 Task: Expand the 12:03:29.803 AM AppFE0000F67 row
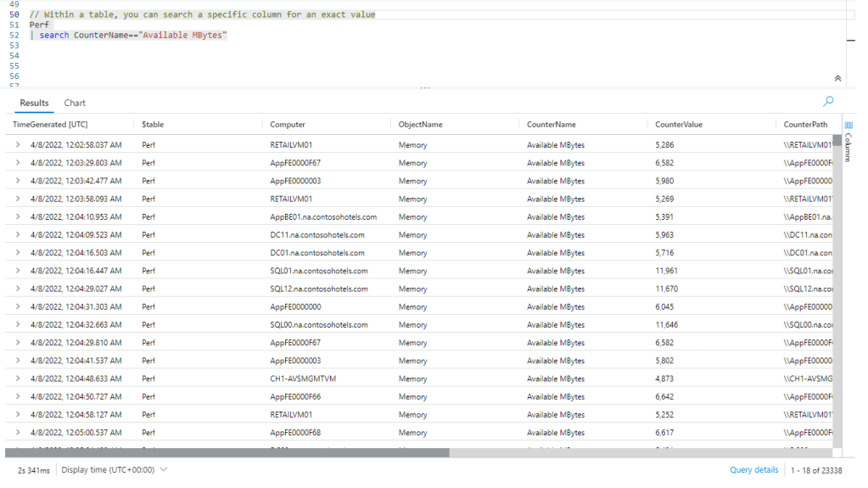tap(17, 163)
